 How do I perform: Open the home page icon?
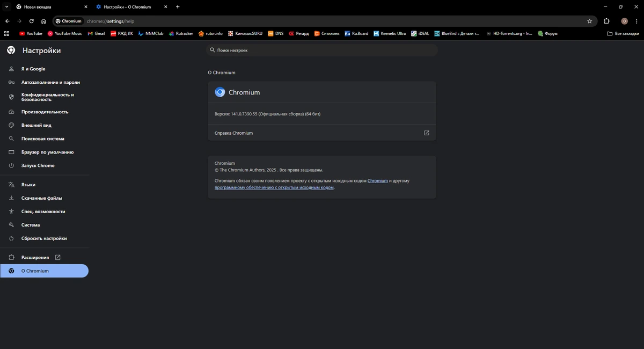click(x=43, y=21)
